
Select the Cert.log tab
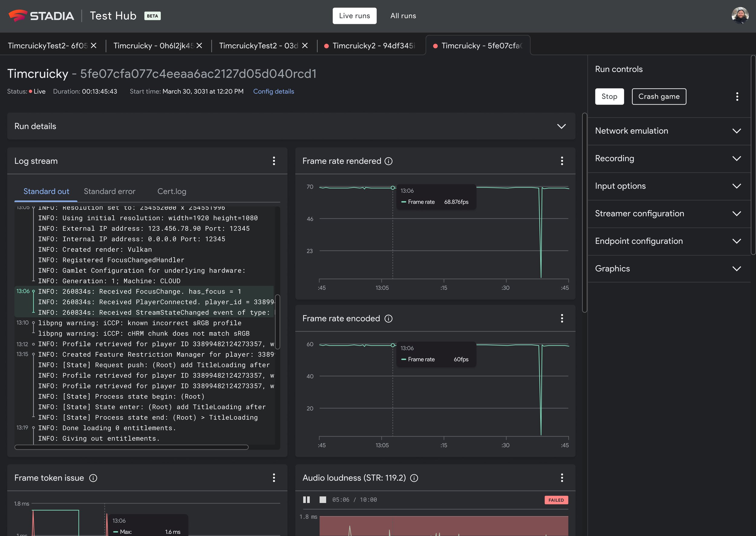[x=171, y=191]
